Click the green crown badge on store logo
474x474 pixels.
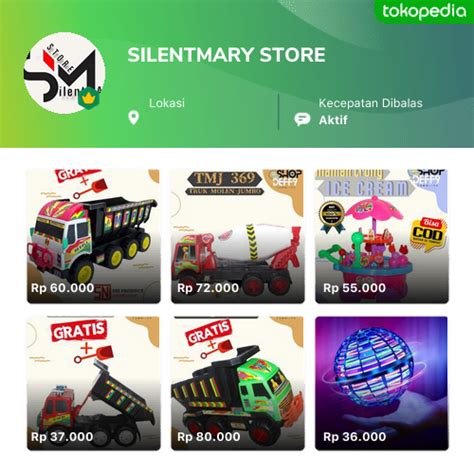(x=89, y=98)
